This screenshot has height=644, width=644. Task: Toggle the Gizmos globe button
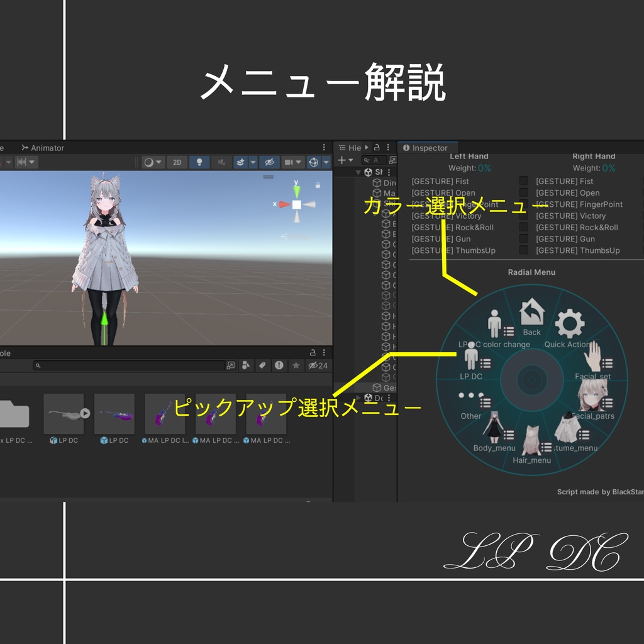pos(313,162)
